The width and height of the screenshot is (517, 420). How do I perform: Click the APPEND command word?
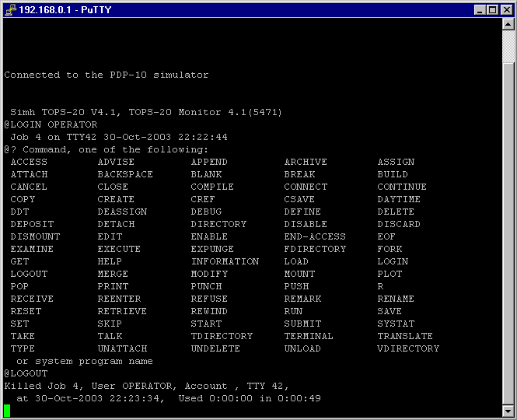(209, 162)
